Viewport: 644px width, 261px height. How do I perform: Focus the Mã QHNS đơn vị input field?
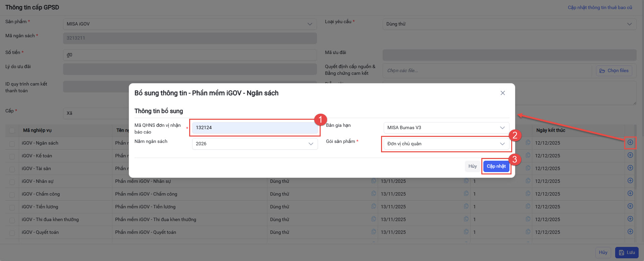(x=255, y=127)
